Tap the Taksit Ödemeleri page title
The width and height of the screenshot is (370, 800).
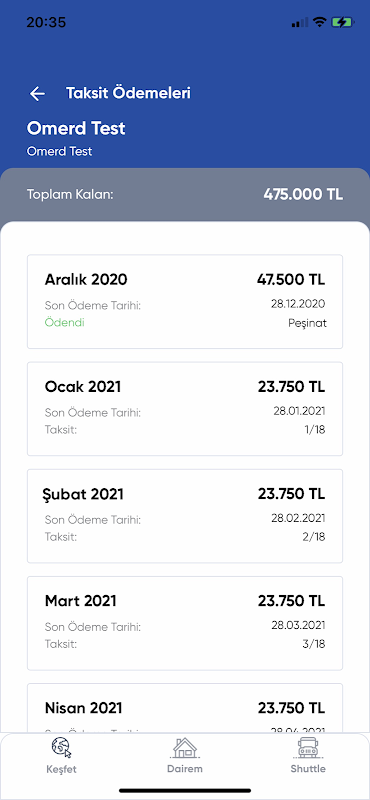[128, 93]
